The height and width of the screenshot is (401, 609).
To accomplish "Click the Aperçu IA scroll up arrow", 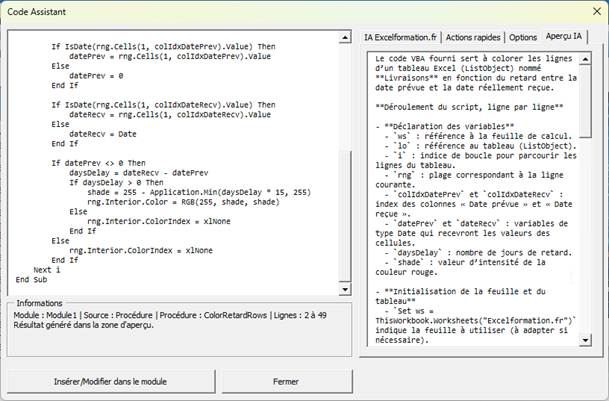I will click(585, 59).
